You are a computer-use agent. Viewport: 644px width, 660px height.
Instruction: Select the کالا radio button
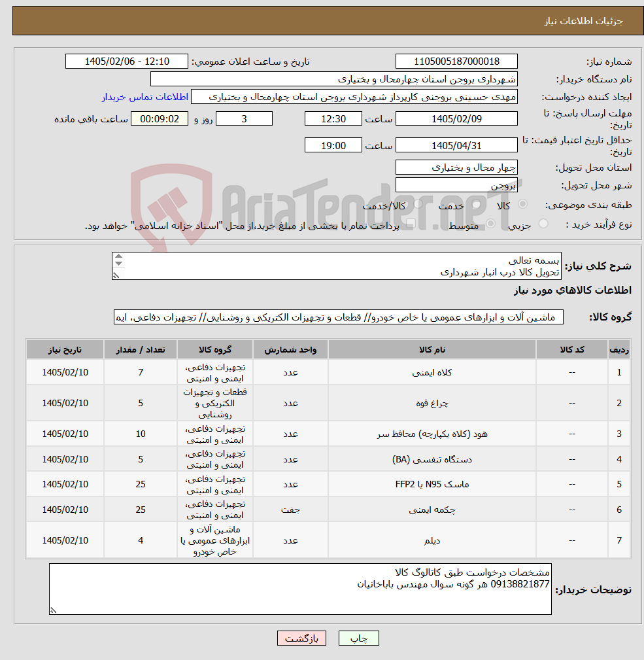point(523,204)
